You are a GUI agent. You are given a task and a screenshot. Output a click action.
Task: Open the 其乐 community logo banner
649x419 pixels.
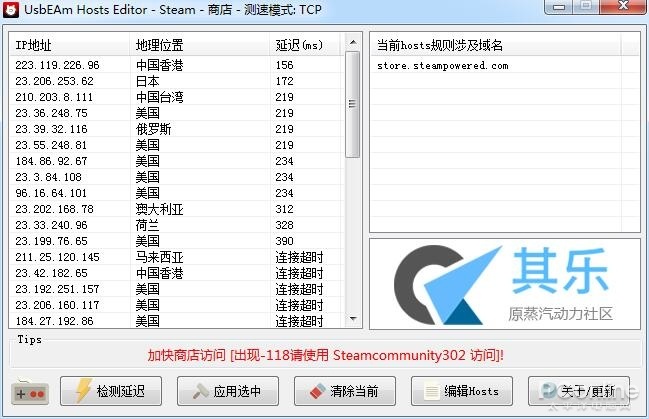(505, 284)
